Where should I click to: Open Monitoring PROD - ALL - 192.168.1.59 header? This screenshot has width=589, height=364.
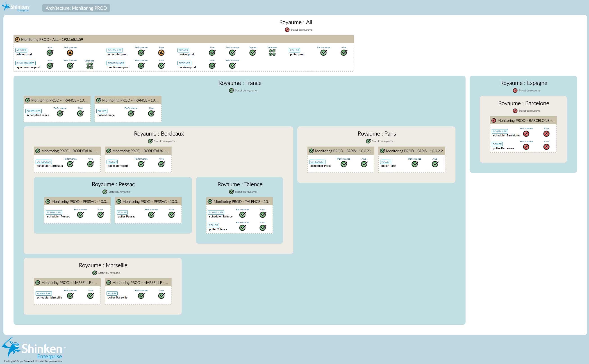(x=52, y=39)
